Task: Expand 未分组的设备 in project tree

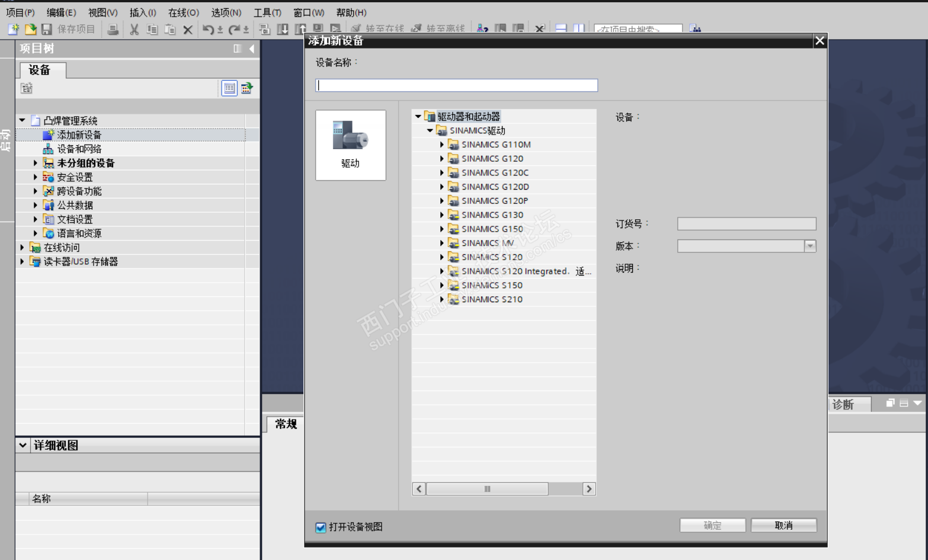Action: [35, 163]
